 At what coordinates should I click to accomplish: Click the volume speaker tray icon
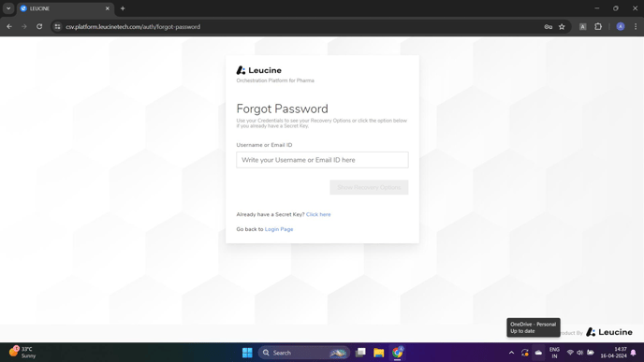point(580,353)
